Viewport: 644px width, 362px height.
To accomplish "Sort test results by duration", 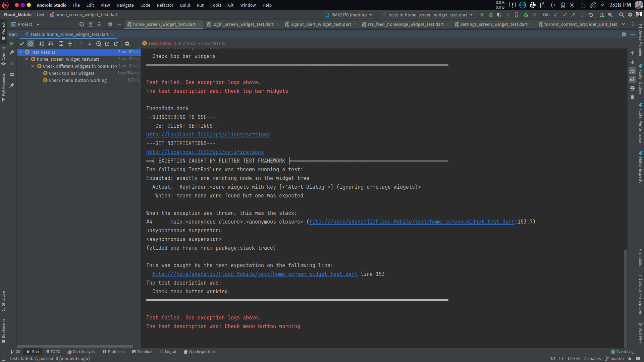I will pyautogui.click(x=50, y=44).
